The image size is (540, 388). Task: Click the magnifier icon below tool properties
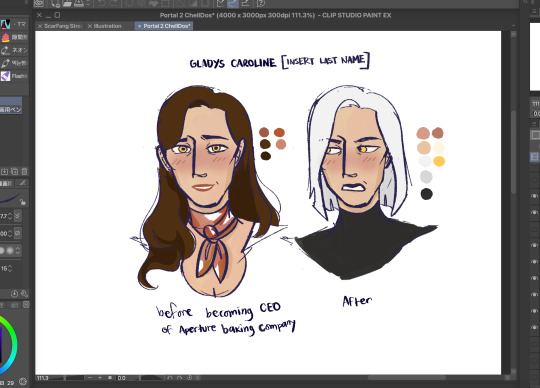(24, 294)
